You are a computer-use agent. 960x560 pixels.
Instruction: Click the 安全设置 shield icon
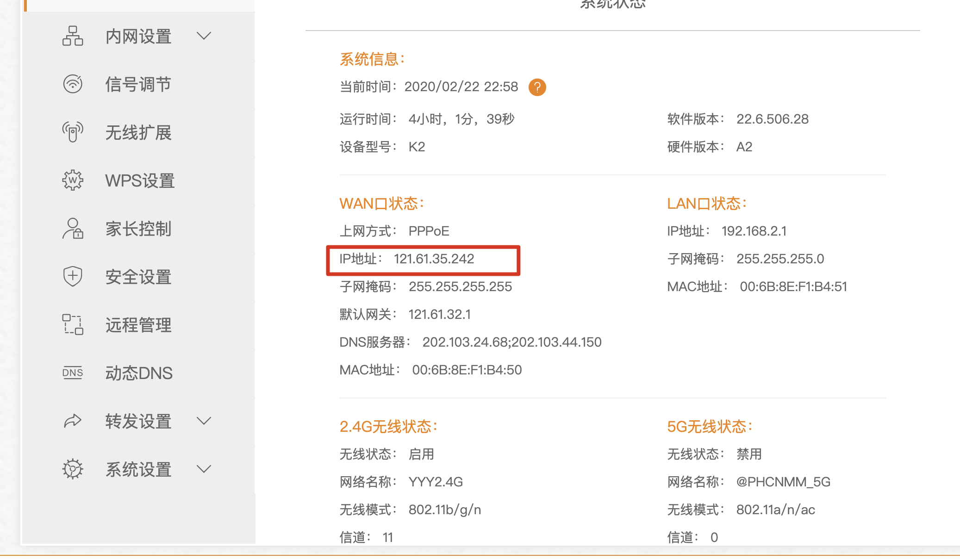(x=73, y=277)
